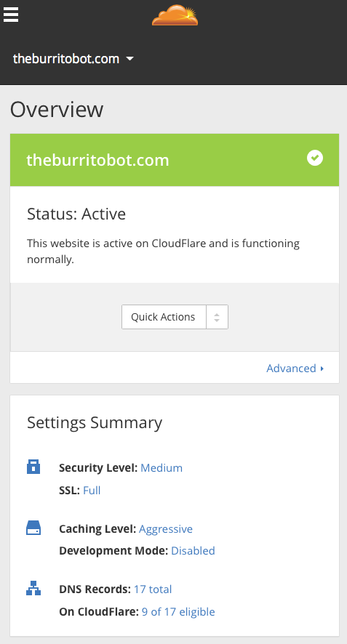Open the Quick Actions dropdown
The width and height of the screenshot is (347, 644).
pyautogui.click(x=164, y=317)
